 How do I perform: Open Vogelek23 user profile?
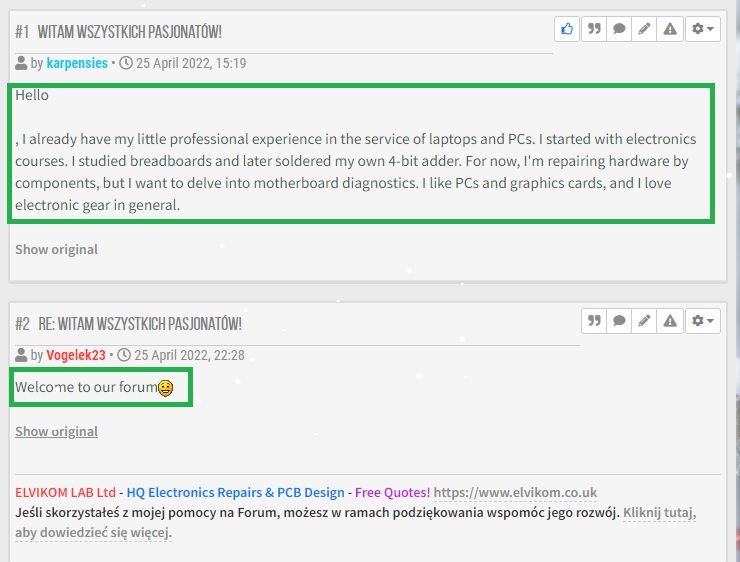(76, 355)
